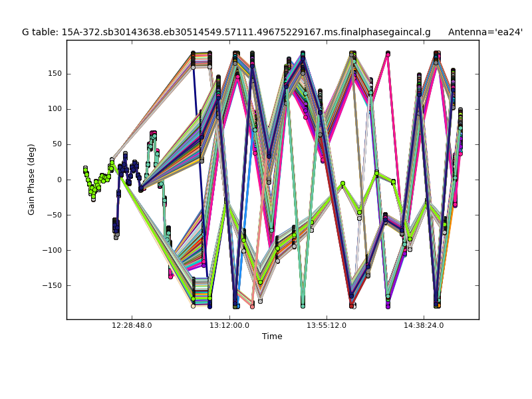This screenshot has width=532, height=399.
Task: Select the first green data point at plot start
Action: pos(85,169)
